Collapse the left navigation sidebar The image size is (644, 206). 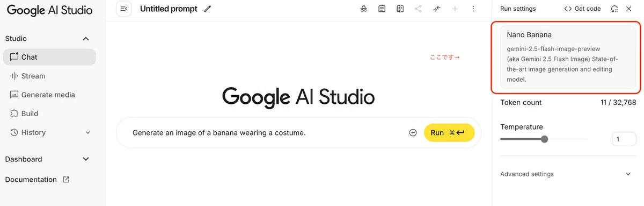click(124, 9)
